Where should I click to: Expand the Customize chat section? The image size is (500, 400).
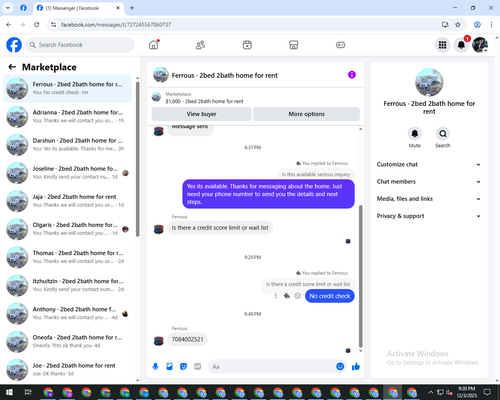(429, 164)
